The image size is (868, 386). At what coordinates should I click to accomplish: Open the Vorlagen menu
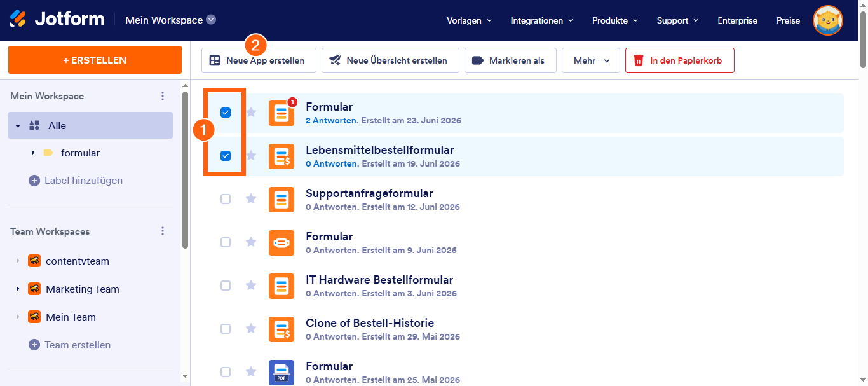(x=470, y=20)
